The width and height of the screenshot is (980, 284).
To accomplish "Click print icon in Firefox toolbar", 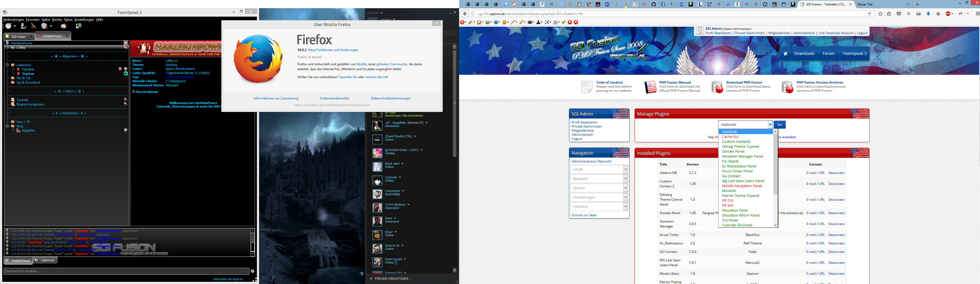I will pyautogui.click(x=918, y=14).
